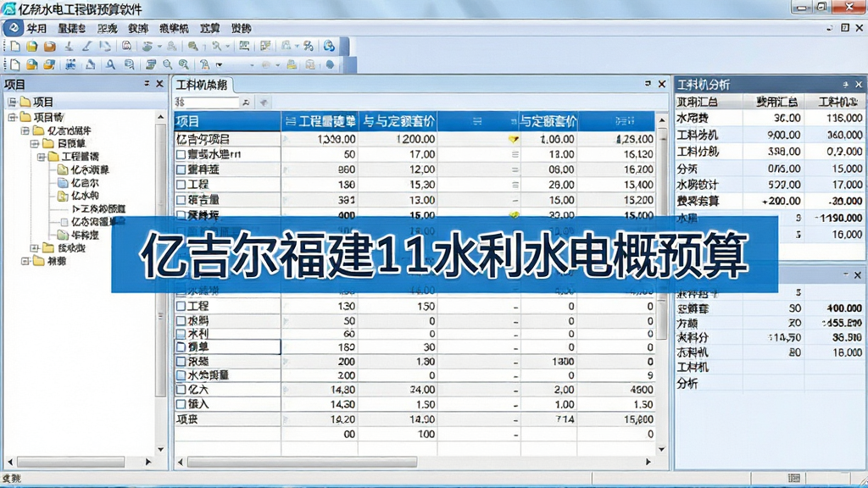Click the orange folder icon in top toolbar row
This screenshot has height=488, width=868.
(x=50, y=46)
